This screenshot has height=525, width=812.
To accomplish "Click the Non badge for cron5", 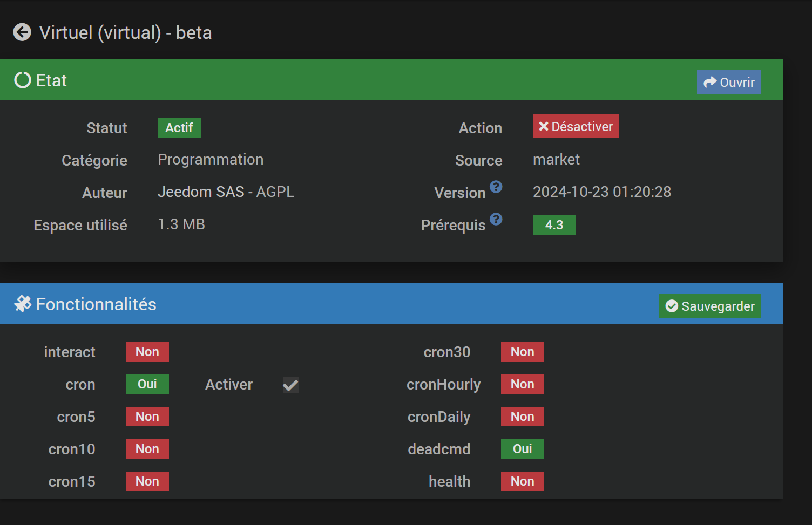I will (147, 417).
